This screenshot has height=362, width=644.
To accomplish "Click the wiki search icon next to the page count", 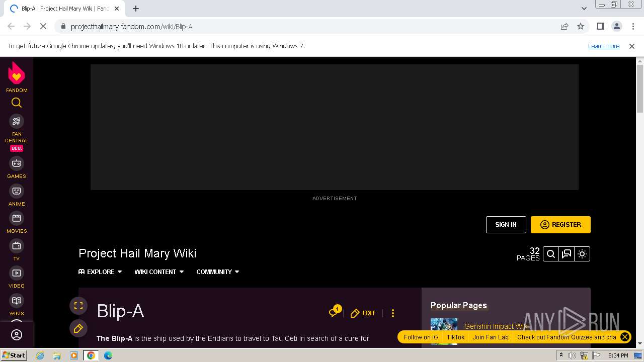I will (551, 254).
